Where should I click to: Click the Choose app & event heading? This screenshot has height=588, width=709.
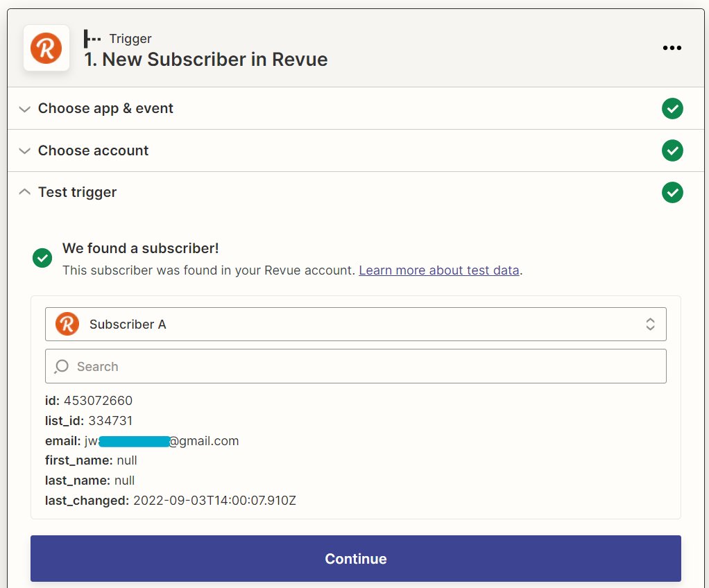pyautogui.click(x=105, y=108)
